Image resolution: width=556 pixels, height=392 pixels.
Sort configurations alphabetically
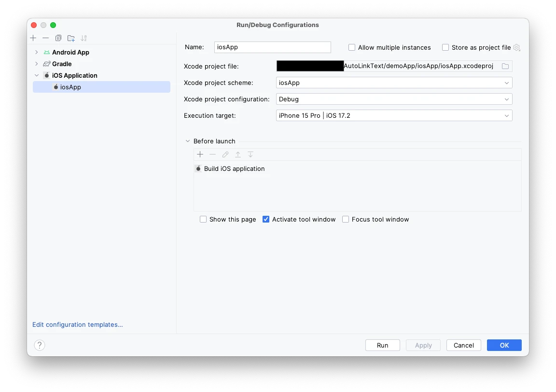point(83,38)
